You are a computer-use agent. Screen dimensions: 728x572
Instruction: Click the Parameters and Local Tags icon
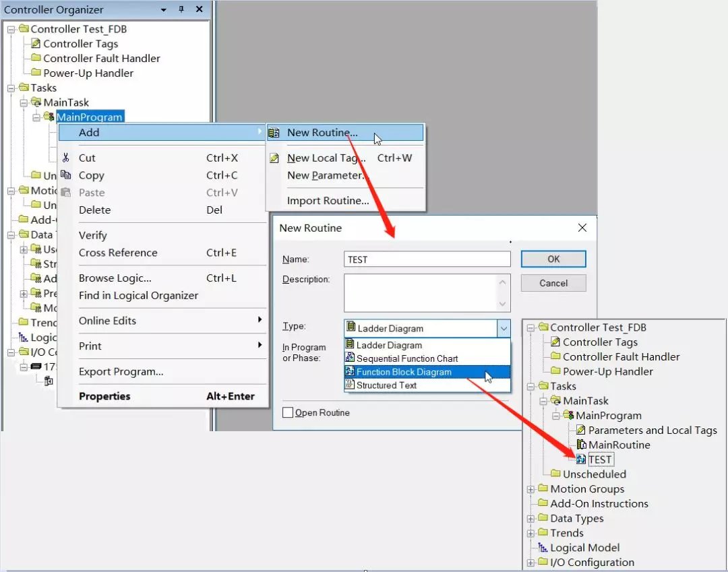[580, 430]
